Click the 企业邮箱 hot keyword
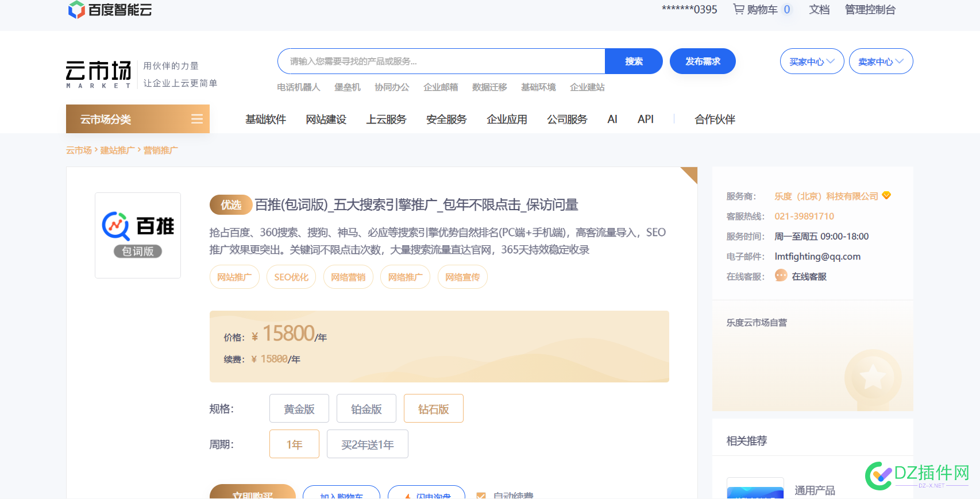980x499 pixels. point(441,87)
